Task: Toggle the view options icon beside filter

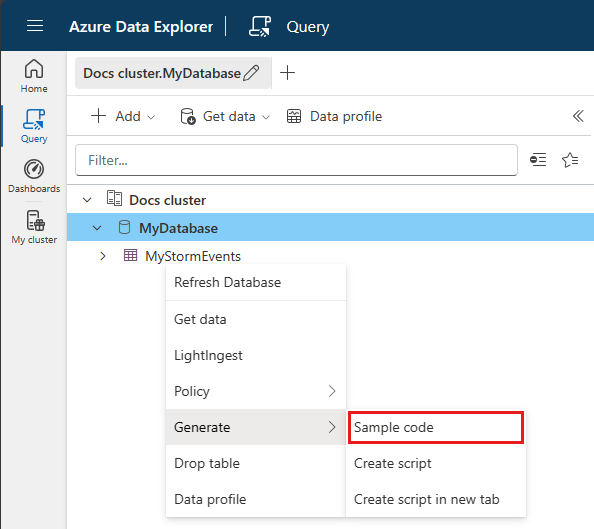Action: [538, 160]
